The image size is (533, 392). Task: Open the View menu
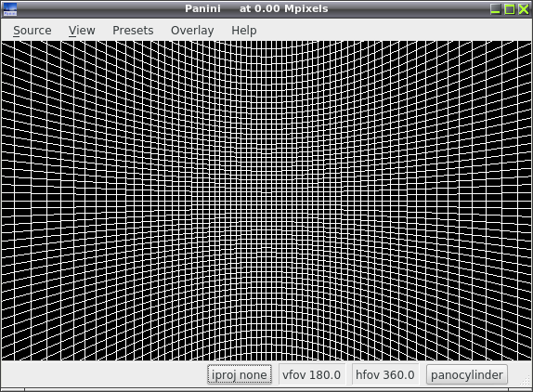(82, 31)
